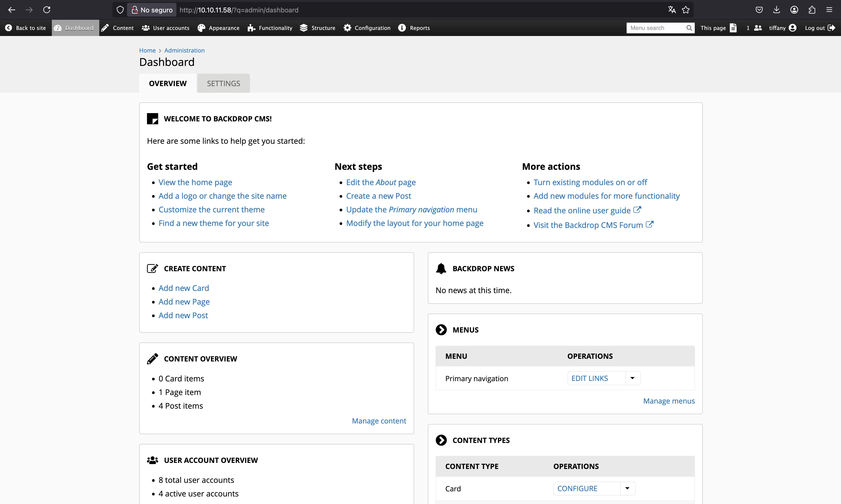This screenshot has height=504, width=841.
Task: Click Add new Post link
Action: point(183,315)
